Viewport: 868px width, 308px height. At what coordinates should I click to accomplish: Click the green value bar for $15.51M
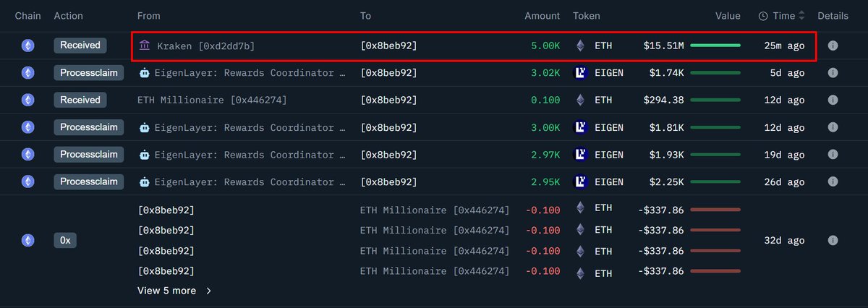tap(715, 46)
